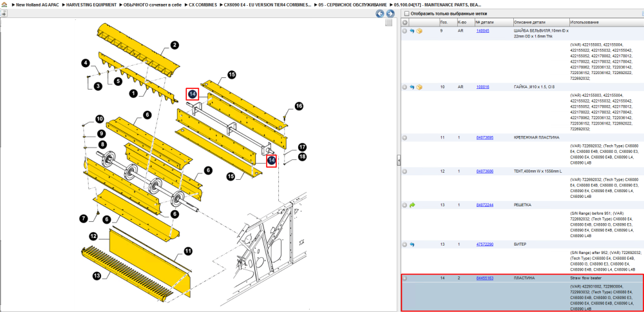Viewport: 644px width, 312px height.
Task: Open part number link 84455163
Action: 485,278
